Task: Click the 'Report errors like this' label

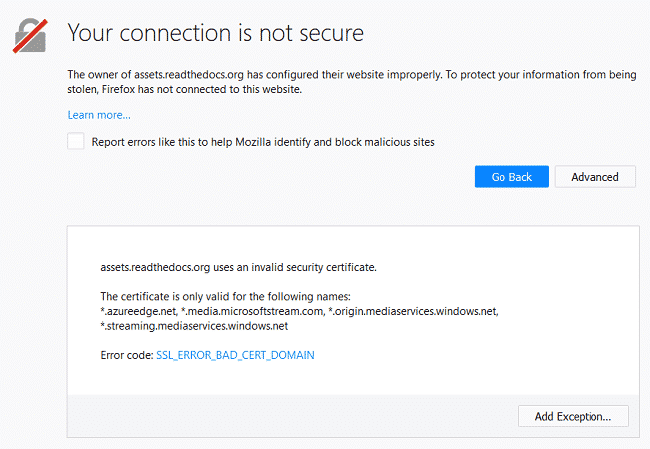Action: pyautogui.click(x=263, y=142)
